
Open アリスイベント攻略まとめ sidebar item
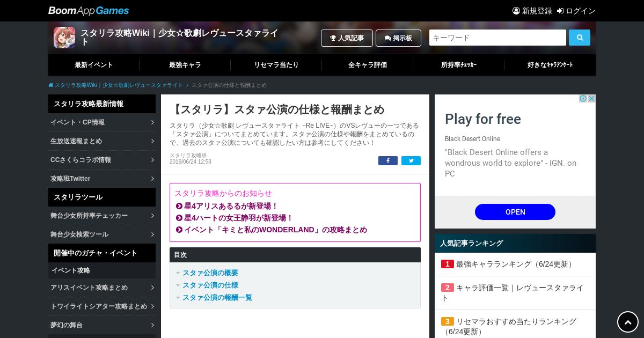coord(102,288)
